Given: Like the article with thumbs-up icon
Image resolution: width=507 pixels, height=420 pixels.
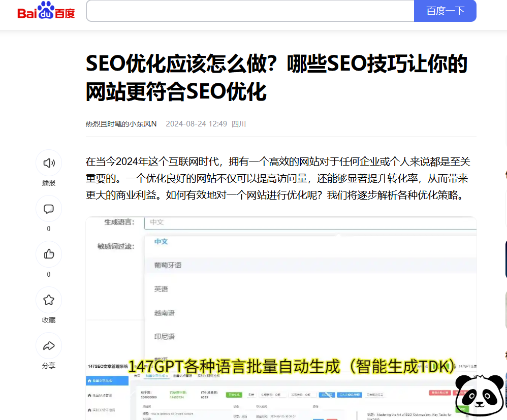Looking at the screenshot, I should click(49, 254).
